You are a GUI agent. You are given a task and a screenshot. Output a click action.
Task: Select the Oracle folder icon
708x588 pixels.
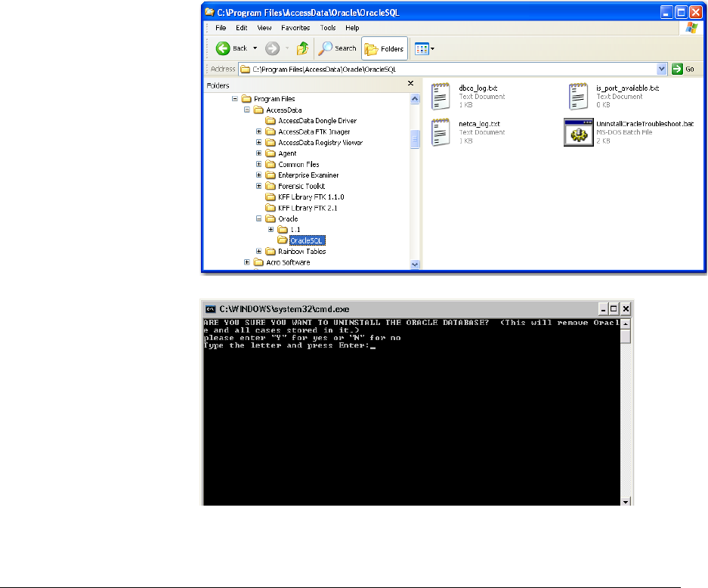271,218
